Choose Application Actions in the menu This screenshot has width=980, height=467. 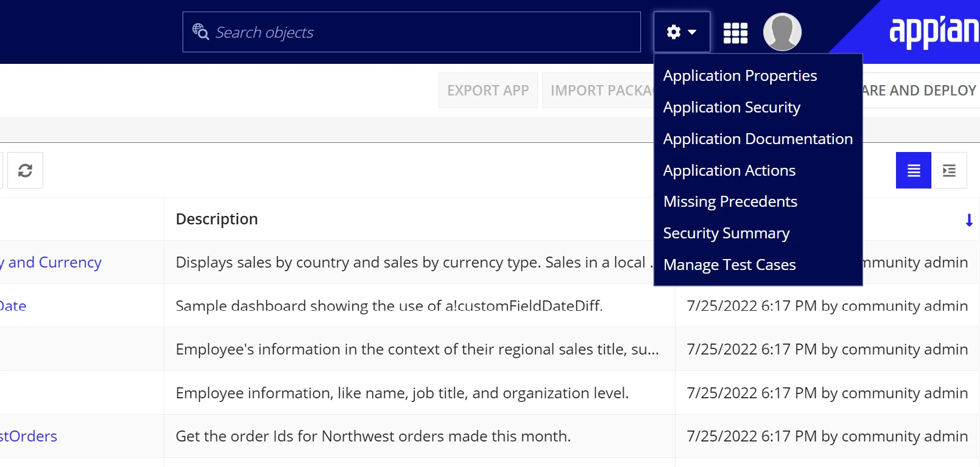729,170
